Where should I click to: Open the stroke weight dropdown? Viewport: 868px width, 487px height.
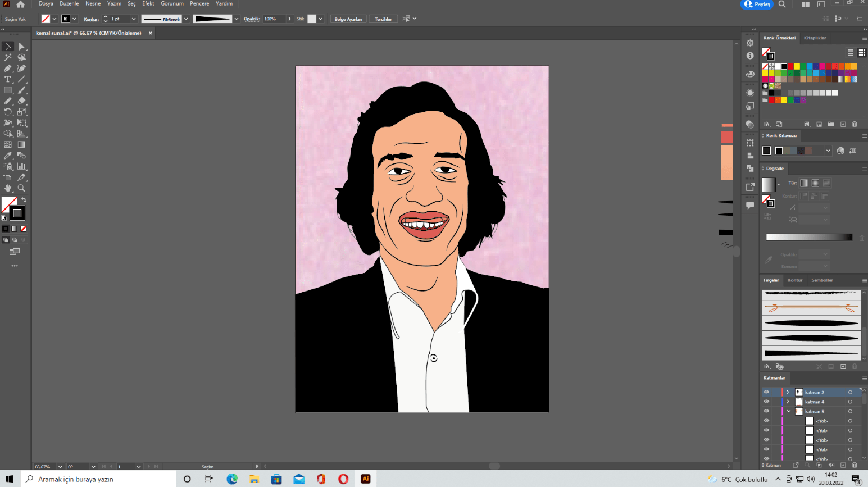coord(134,19)
